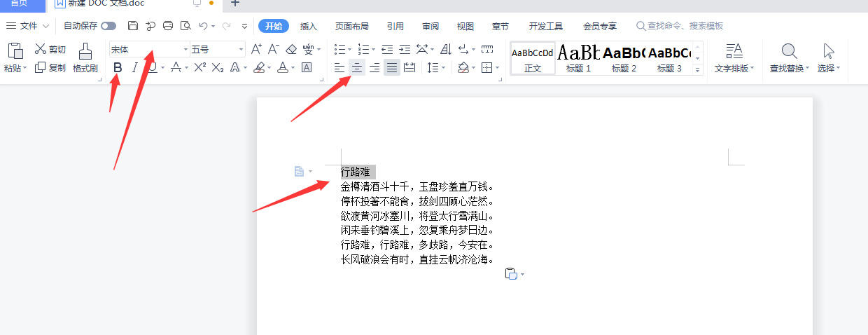
Task: Align text left
Action: (339, 68)
